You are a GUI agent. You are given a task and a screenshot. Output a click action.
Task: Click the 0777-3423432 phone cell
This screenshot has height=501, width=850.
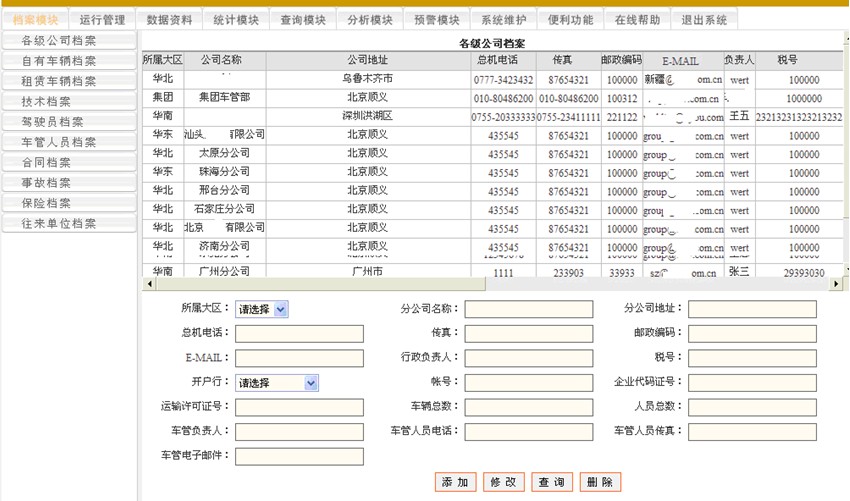[504, 80]
